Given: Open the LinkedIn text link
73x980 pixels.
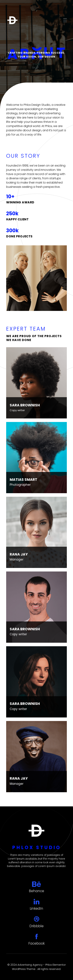Looking at the screenshot, I should (36, 908).
